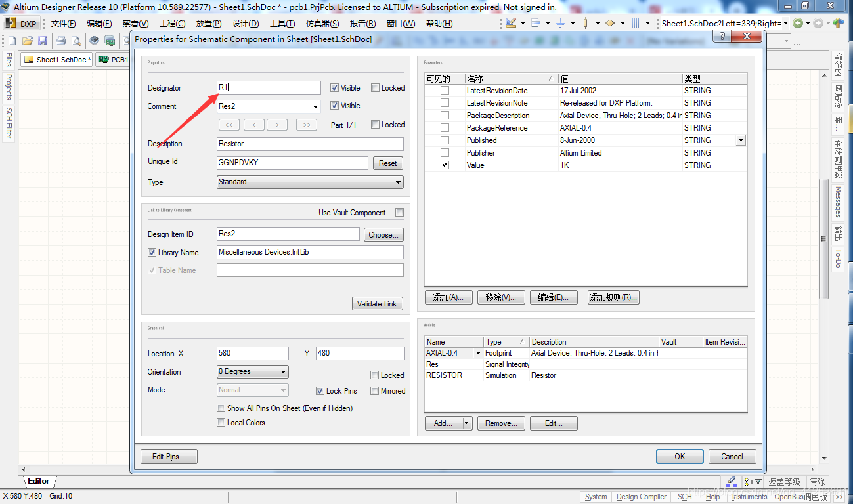Click the Designator input field

pyautogui.click(x=269, y=87)
